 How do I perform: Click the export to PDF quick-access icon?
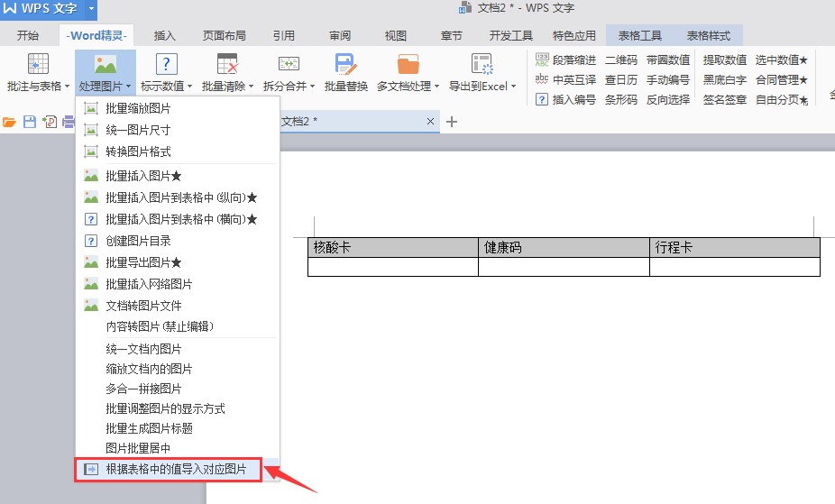[50, 122]
